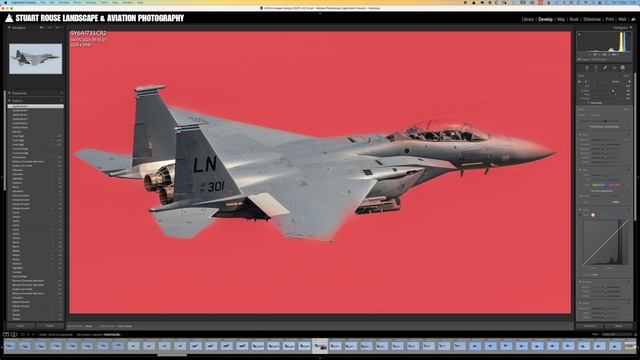Click the Navigator preview thumbnail of the jet
This screenshot has width=640, height=360.
pyautogui.click(x=36, y=59)
